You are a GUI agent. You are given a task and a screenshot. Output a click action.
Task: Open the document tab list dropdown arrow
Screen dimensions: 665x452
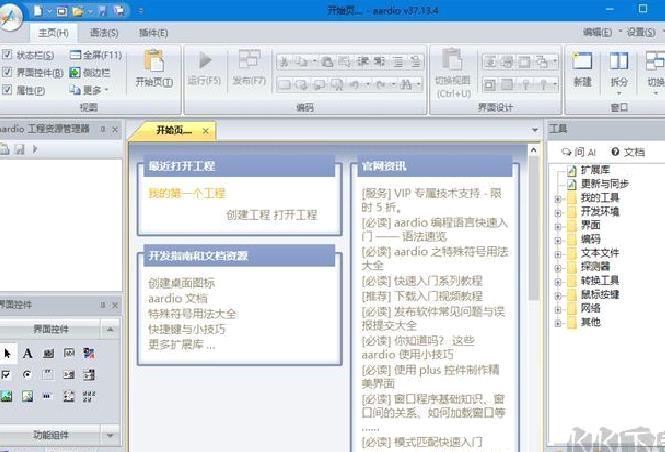click(535, 130)
